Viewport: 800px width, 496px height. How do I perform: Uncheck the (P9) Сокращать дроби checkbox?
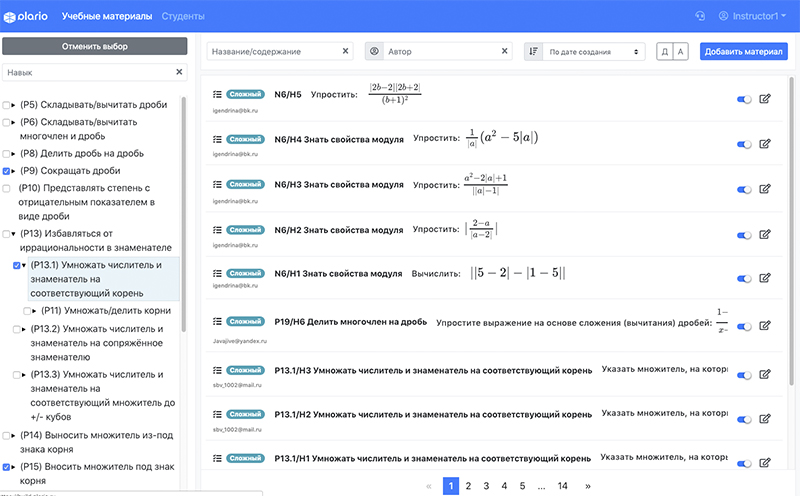[6, 171]
